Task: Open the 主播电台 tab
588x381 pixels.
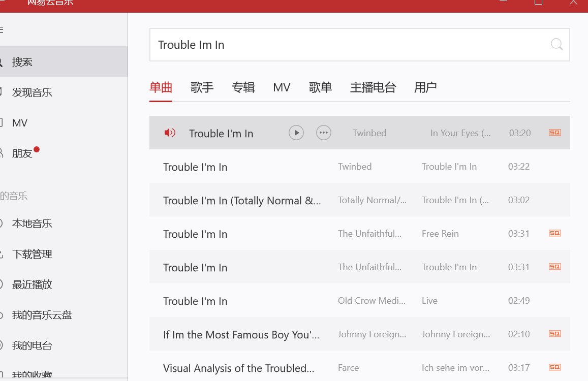Action: (x=373, y=87)
